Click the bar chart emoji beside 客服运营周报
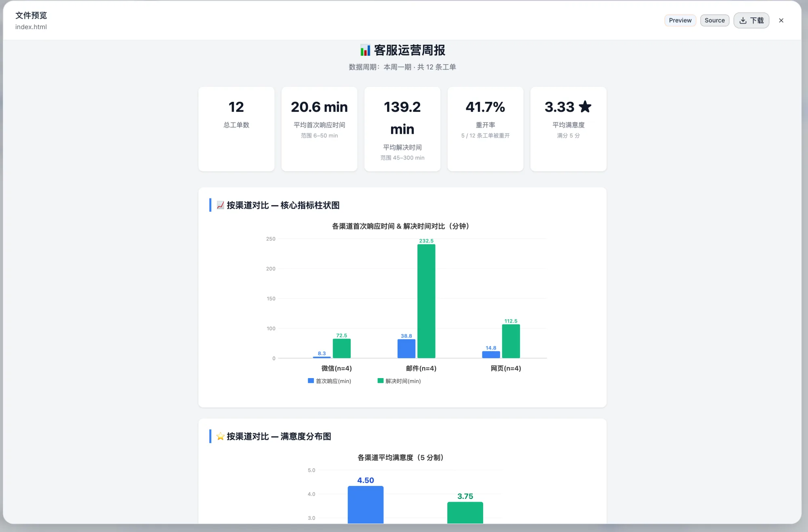The height and width of the screenshot is (532, 808). click(365, 50)
